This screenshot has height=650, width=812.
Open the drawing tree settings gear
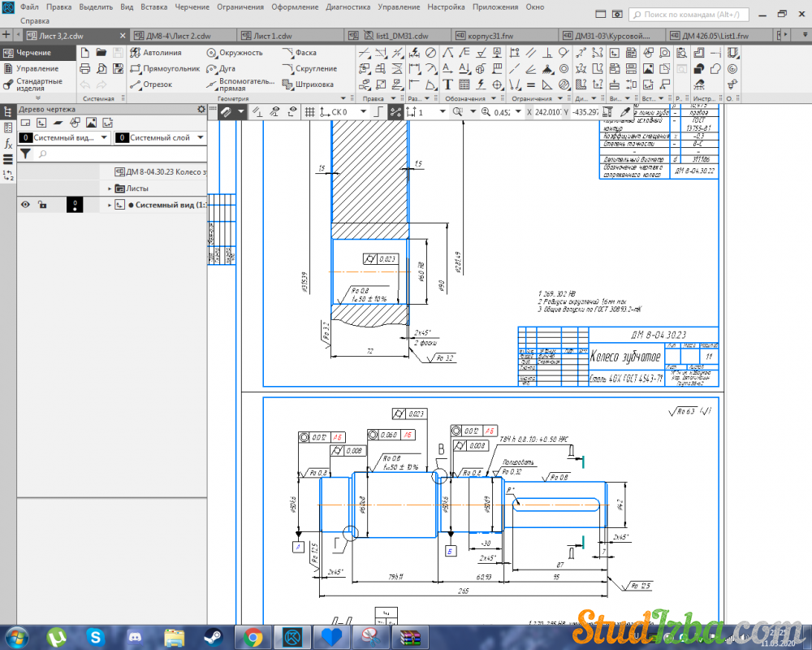pos(201,109)
